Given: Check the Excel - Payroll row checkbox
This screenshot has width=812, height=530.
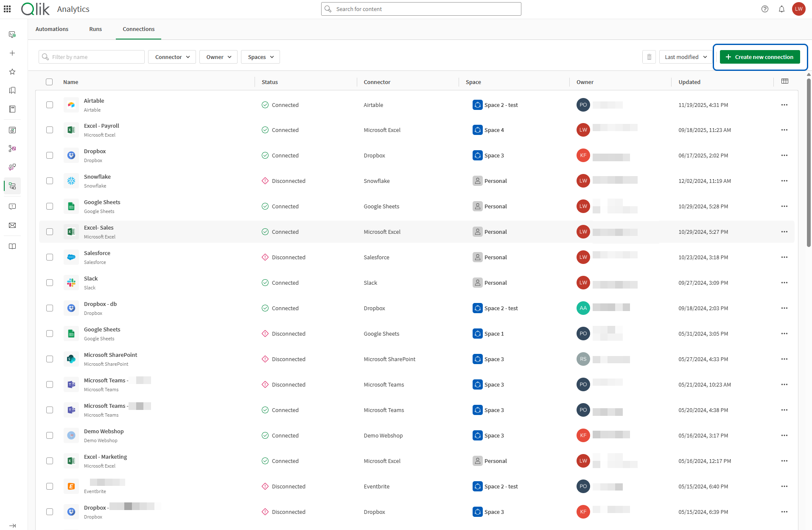Looking at the screenshot, I should point(50,130).
